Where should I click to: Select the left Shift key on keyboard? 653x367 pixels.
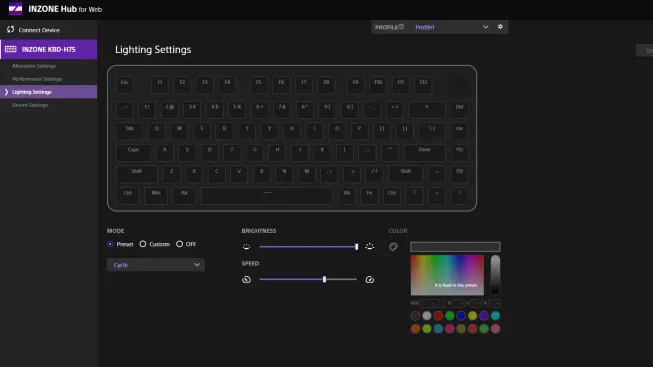tap(137, 173)
